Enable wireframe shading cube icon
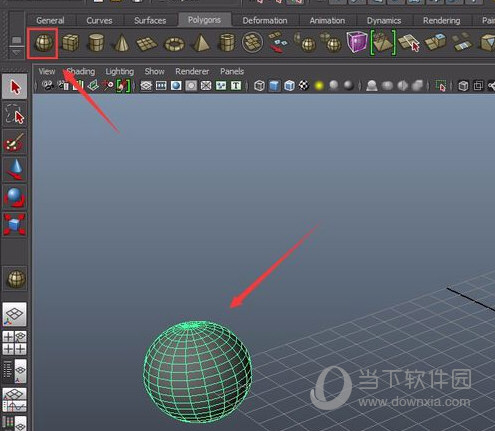Viewport: 495px width, 431px height. point(259,86)
